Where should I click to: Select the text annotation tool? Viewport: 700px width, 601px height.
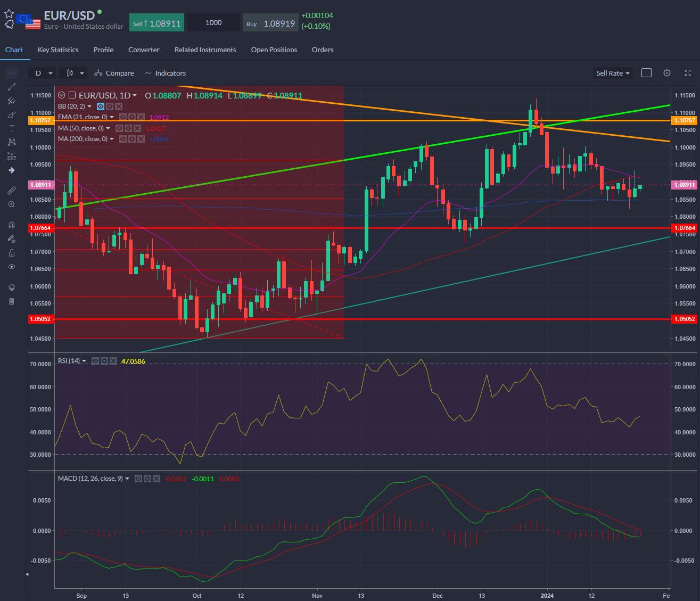[12, 128]
